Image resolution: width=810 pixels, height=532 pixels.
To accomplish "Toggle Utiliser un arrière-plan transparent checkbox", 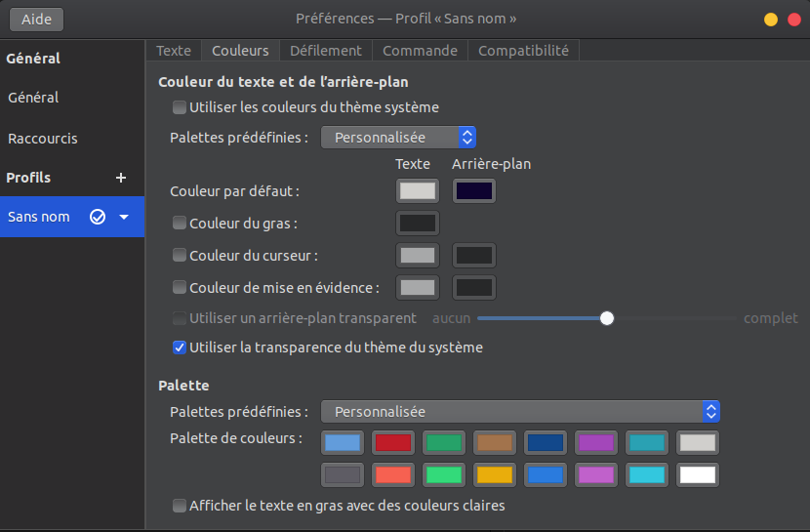I will click(x=180, y=318).
